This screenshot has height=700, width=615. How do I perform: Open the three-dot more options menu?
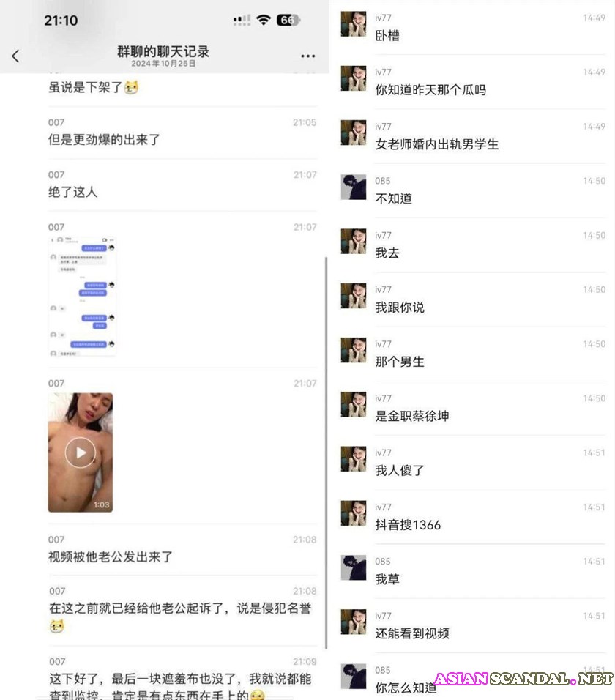tap(308, 56)
